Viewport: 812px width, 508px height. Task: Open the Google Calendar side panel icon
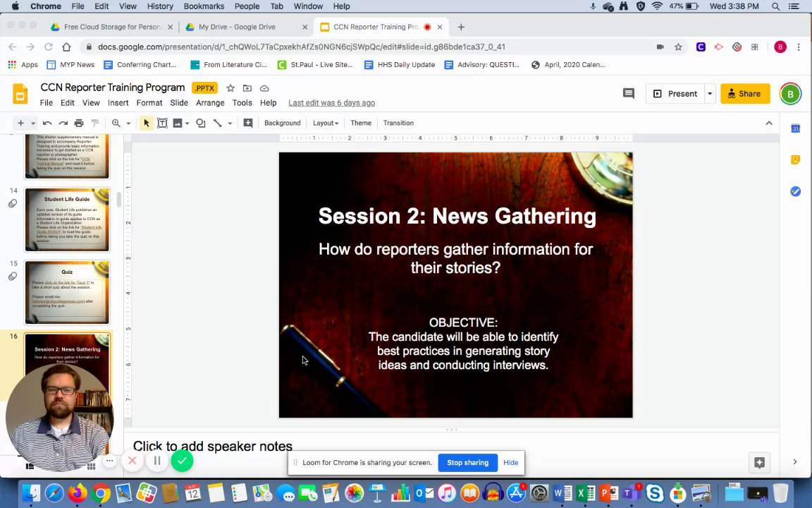[x=795, y=128]
